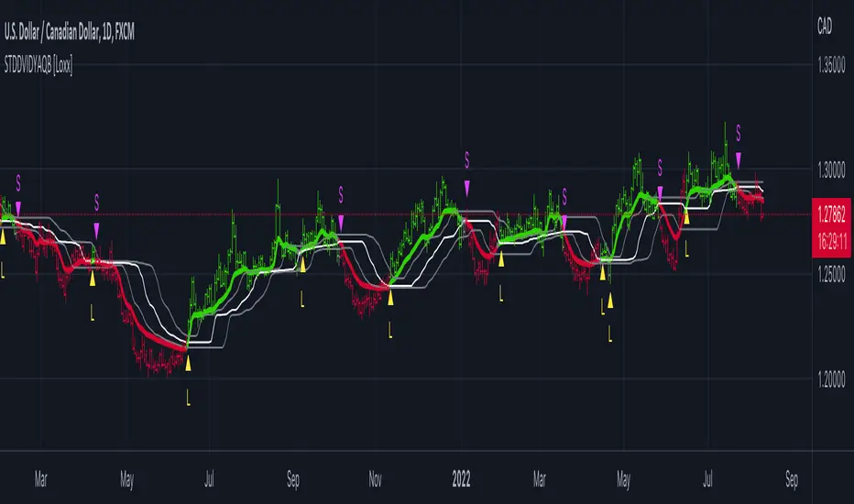Click the red current price label 1.27862

coord(832,214)
